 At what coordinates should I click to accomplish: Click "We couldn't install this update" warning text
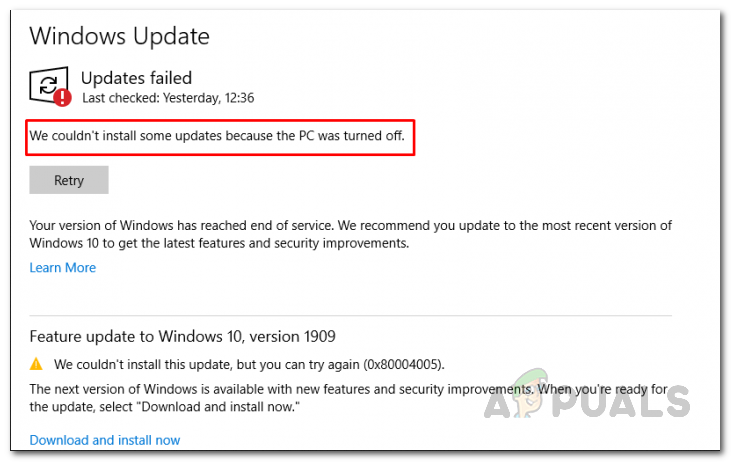220,364
